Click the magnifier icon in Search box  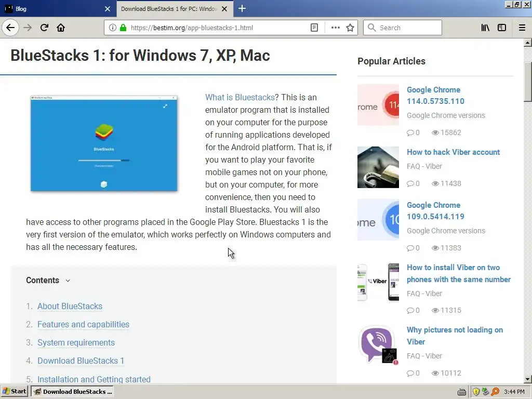pyautogui.click(x=372, y=28)
